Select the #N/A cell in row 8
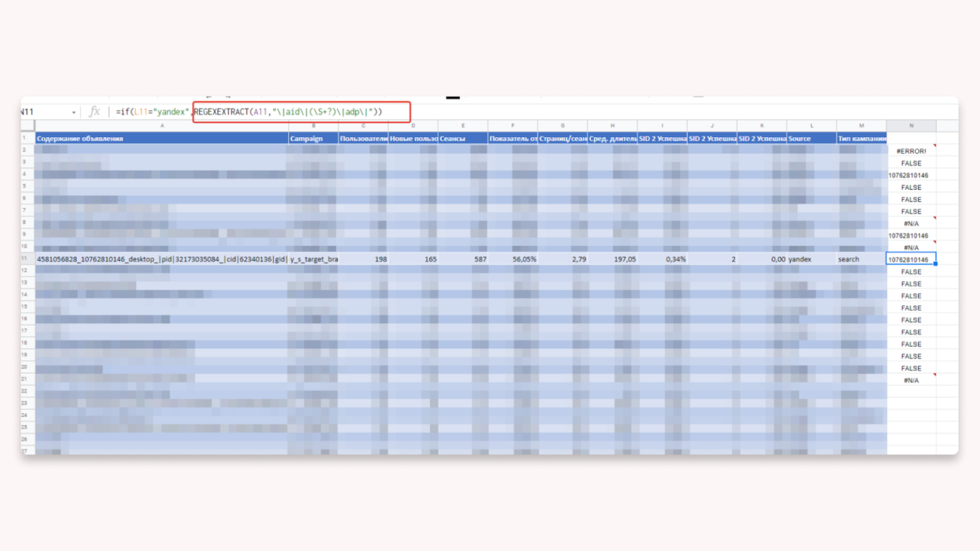 [x=911, y=224]
